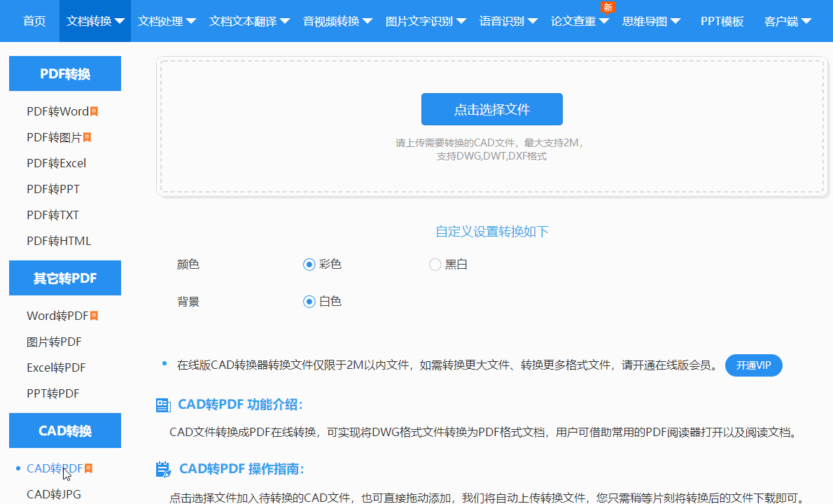This screenshot has height=504, width=833.
Task: Open the PDF转换 sidebar section
Action: point(65,73)
